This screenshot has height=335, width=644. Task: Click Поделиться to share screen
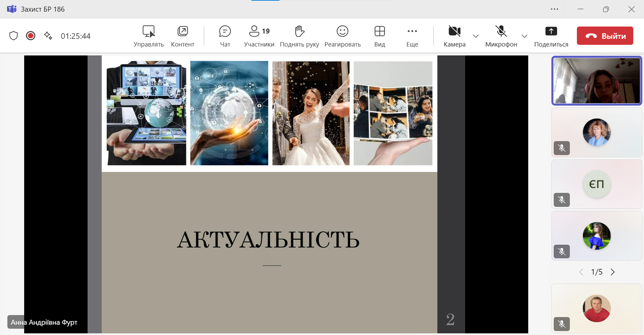551,36
